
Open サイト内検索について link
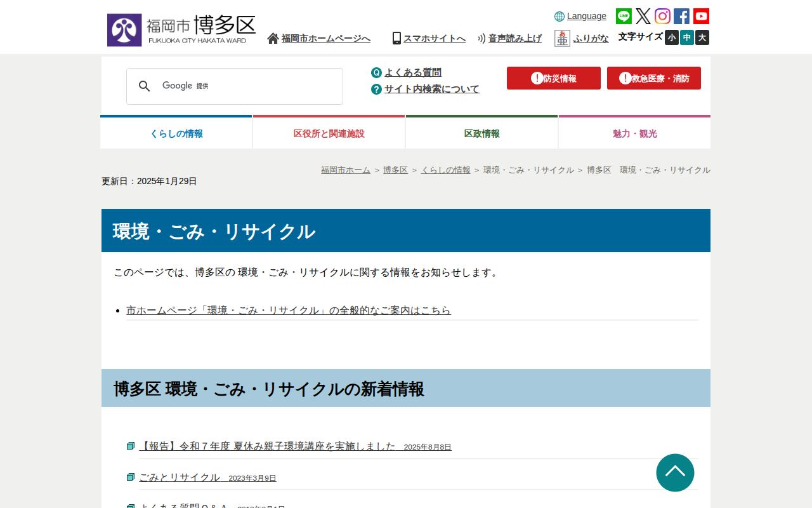point(432,89)
